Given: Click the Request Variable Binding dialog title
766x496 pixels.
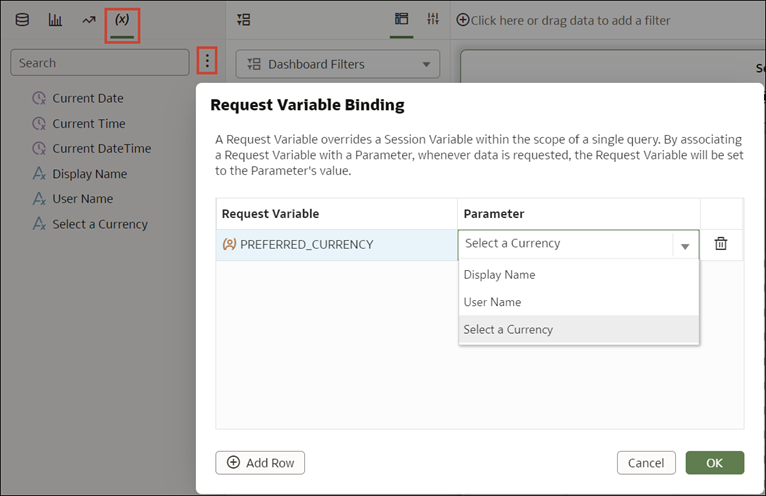Looking at the screenshot, I should 307,105.
